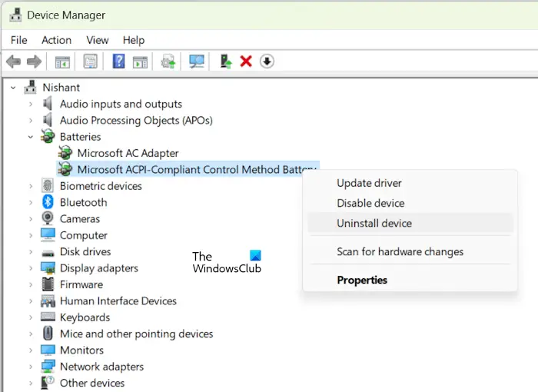538x392 pixels.
Task: Click the Other devices icon
Action: click(x=48, y=382)
